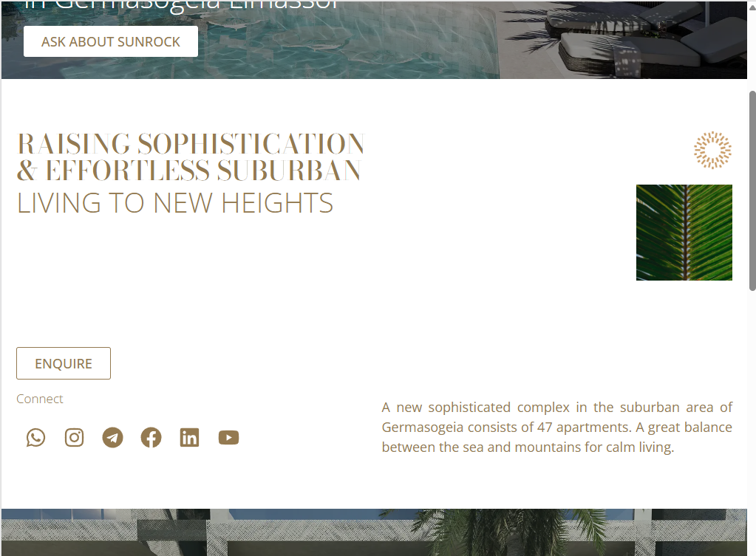Click the "in Germasogeia Limassol" hero title

pos(181,6)
